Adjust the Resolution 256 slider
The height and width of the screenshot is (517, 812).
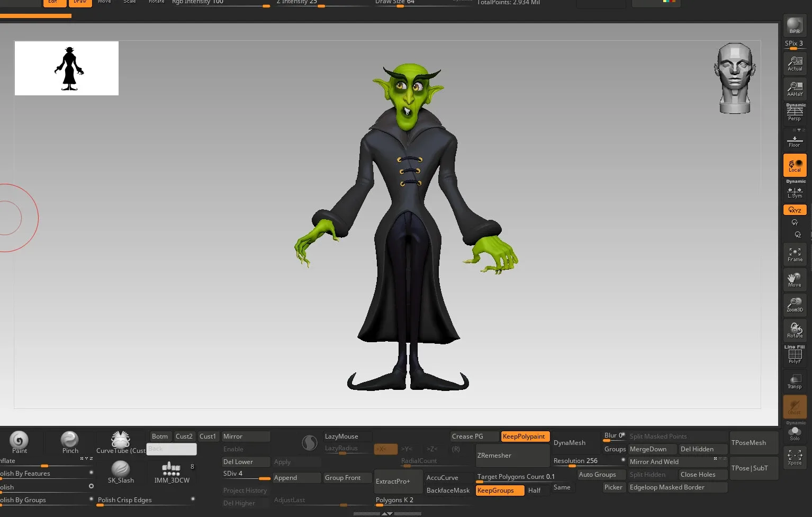click(x=588, y=461)
